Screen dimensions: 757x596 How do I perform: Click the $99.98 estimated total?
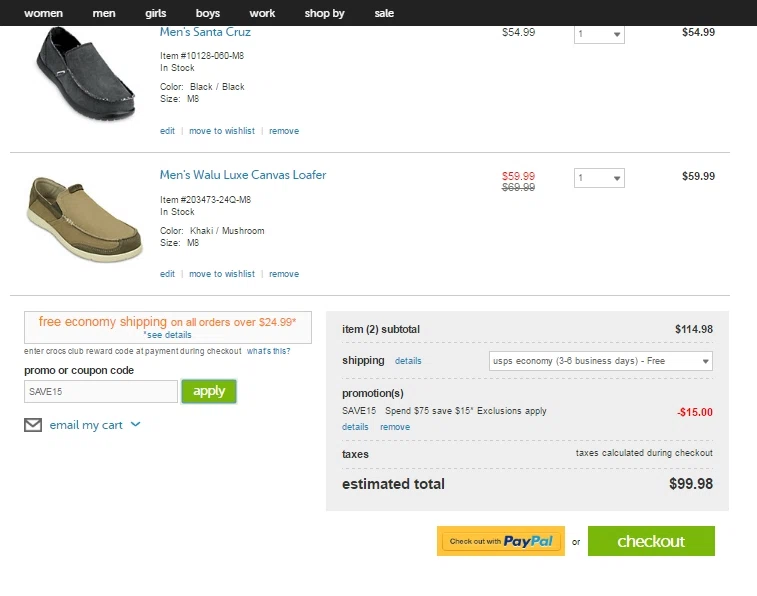pyautogui.click(x=691, y=484)
